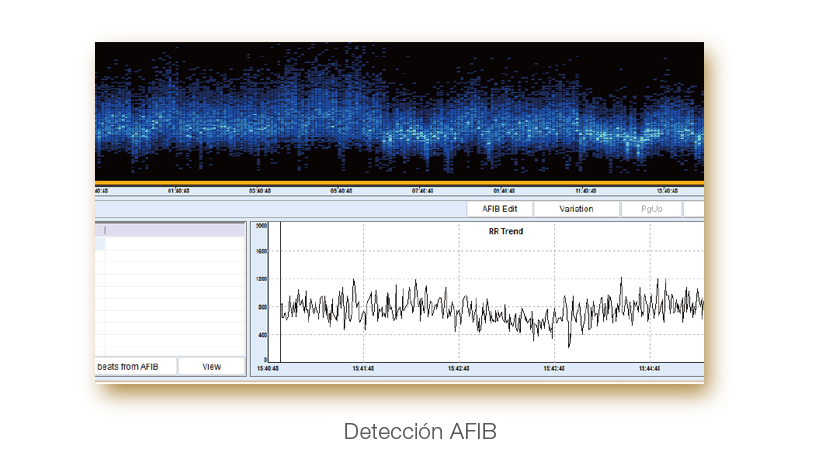
Task: Click the partially visible button after PgUp
Action: (694, 209)
